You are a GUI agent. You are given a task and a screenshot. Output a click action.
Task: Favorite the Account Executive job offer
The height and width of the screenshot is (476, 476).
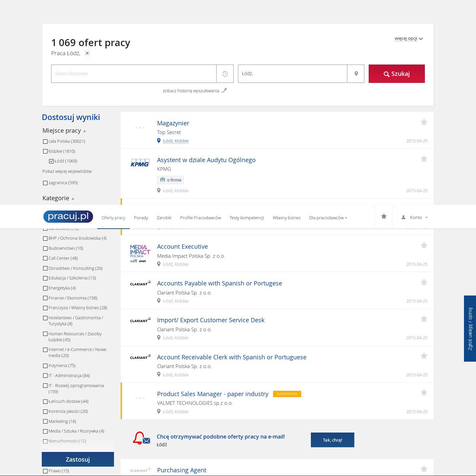click(x=424, y=246)
